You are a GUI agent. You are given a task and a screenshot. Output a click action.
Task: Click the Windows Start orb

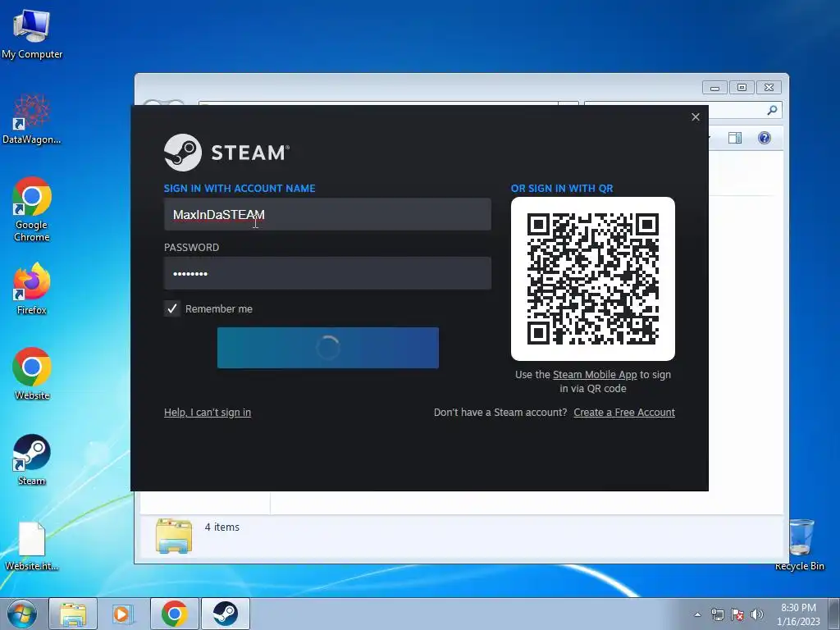[x=22, y=614]
